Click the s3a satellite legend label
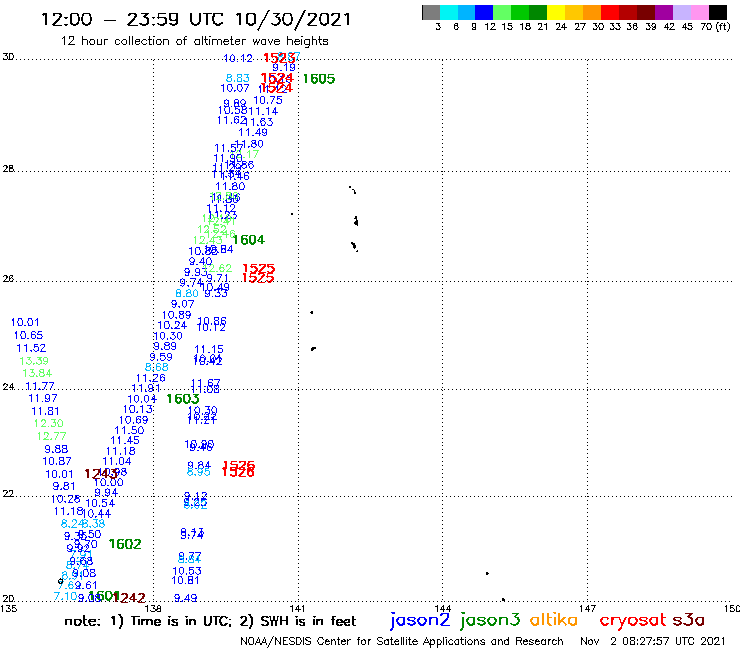740x650 pixels. pyautogui.click(x=689, y=621)
